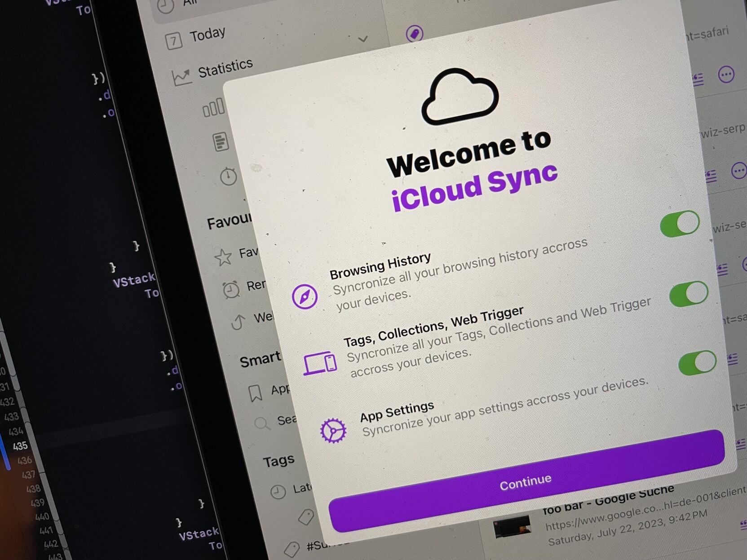Click the gear icon beside App Settings
The image size is (747, 560).
(x=333, y=430)
